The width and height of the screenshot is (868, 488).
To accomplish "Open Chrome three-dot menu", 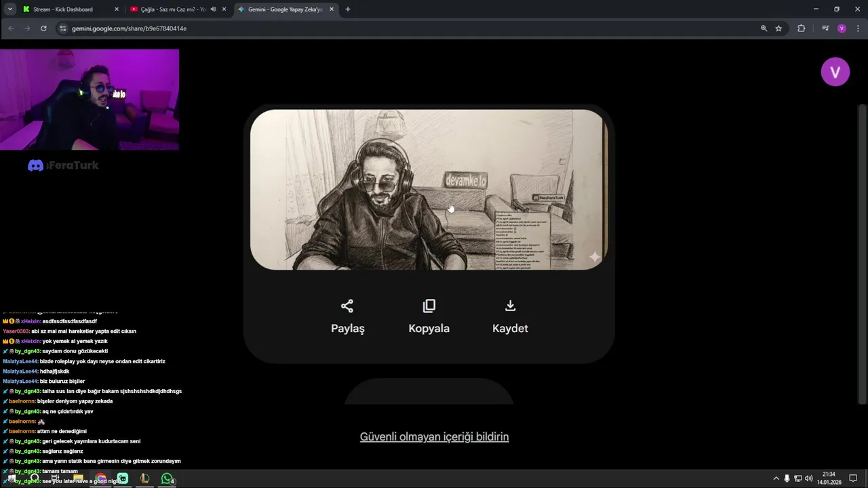I will (858, 28).
